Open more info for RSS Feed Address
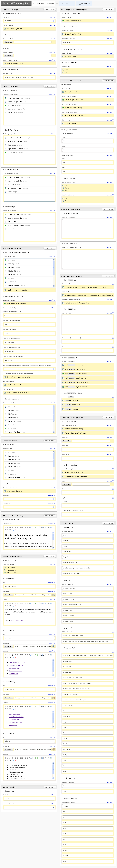 52,73
